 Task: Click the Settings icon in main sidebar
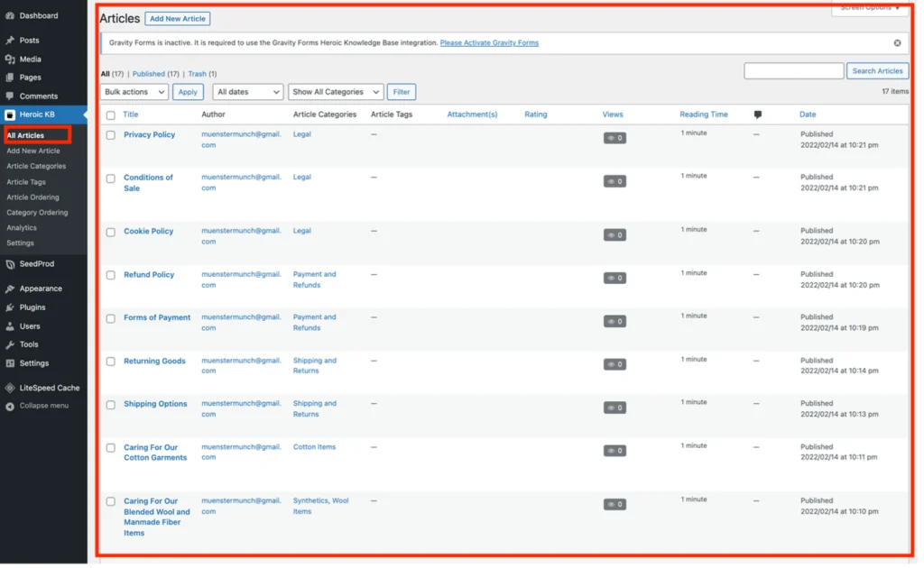click(x=10, y=365)
